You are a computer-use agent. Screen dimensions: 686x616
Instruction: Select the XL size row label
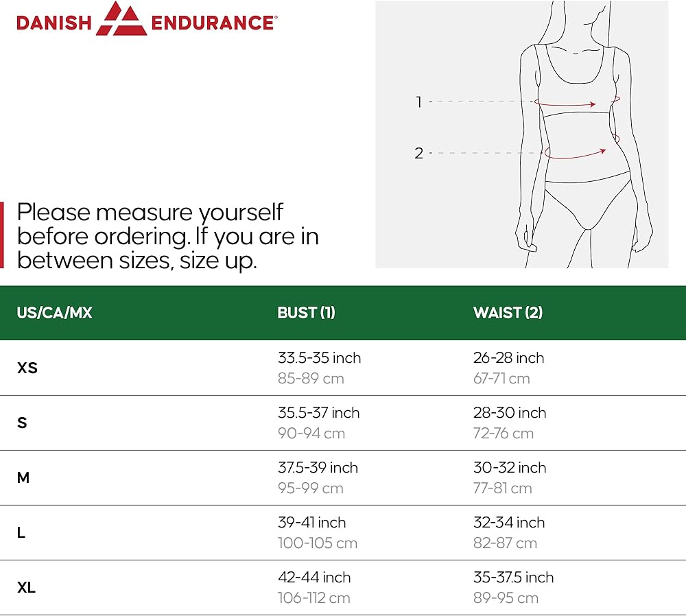[26, 587]
